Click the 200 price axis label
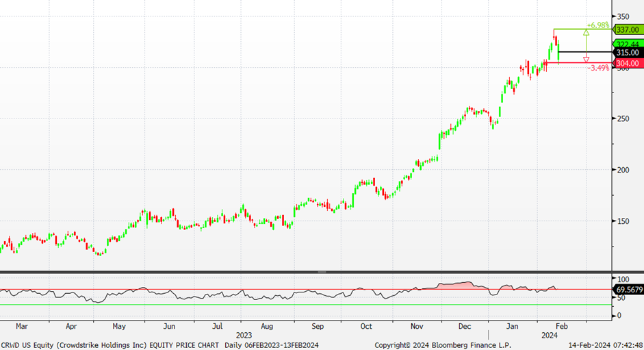The height and width of the screenshot is (350, 644). coord(623,170)
